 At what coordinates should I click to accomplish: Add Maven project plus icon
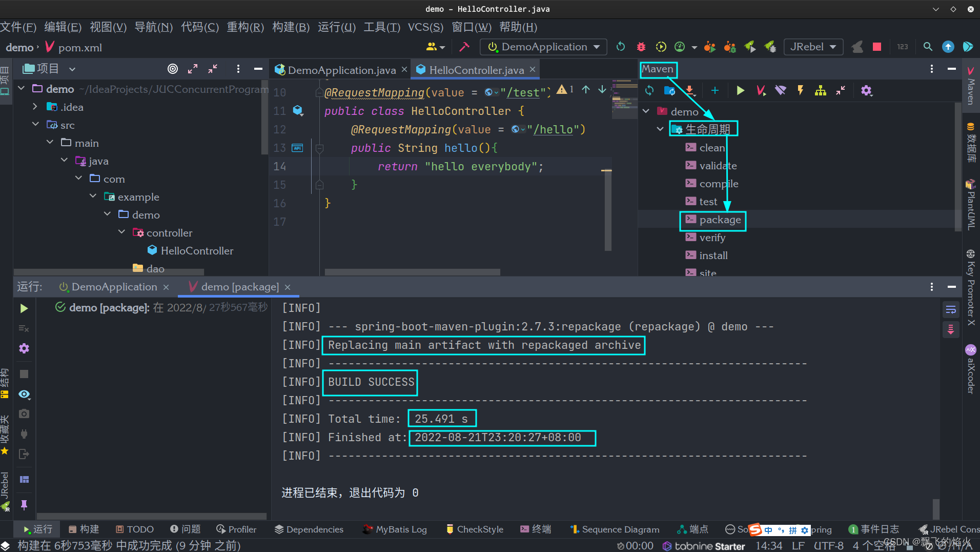(x=715, y=90)
